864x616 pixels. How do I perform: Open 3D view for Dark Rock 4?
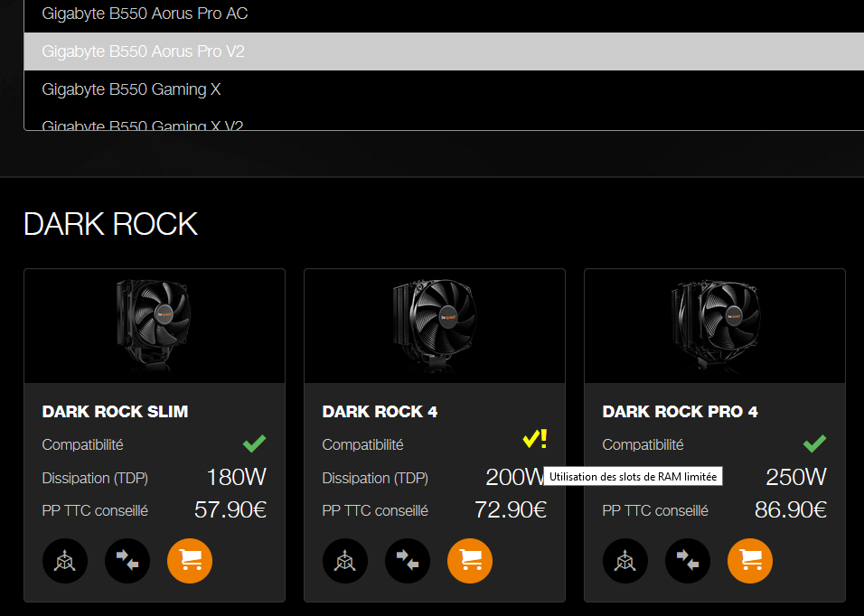coord(345,560)
